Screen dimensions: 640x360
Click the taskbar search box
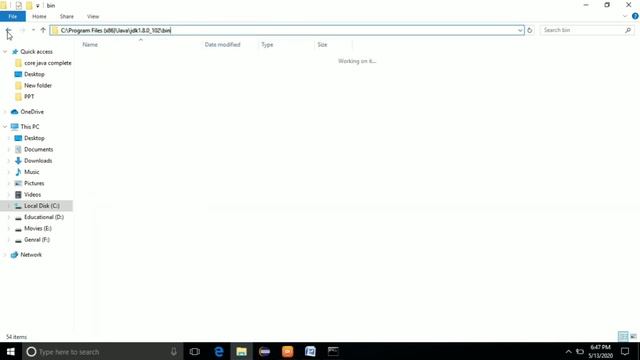point(102,351)
